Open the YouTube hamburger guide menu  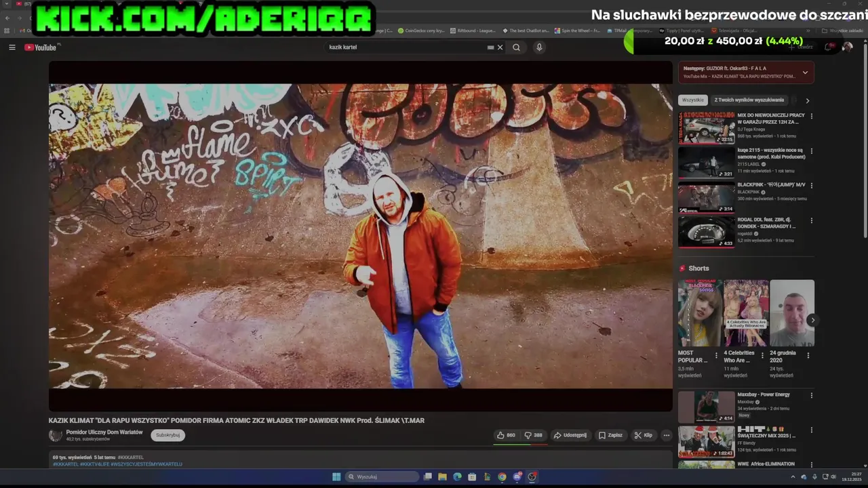point(12,47)
